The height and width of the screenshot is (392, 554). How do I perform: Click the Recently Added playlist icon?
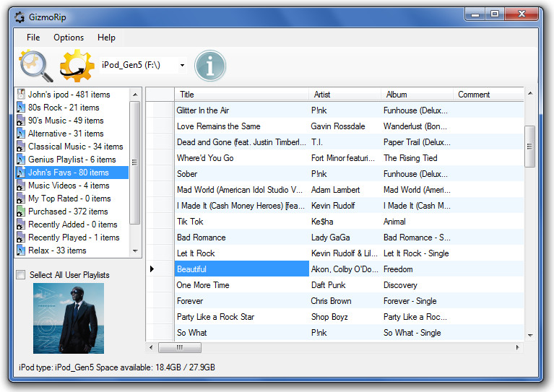click(x=21, y=225)
